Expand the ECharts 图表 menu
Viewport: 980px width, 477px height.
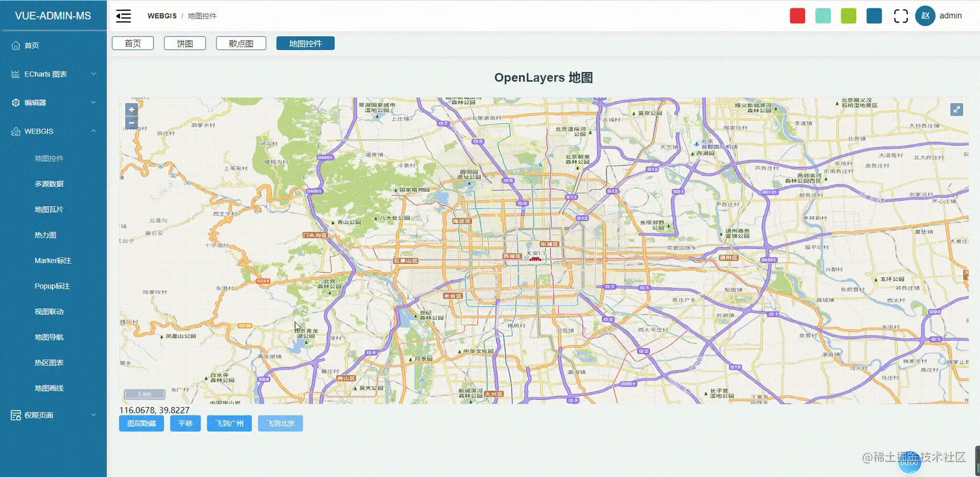(x=93, y=73)
